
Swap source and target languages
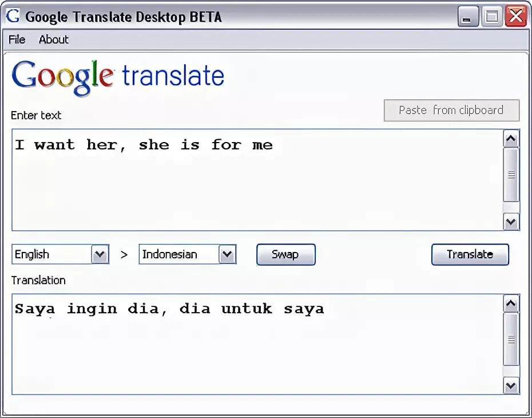tap(285, 255)
